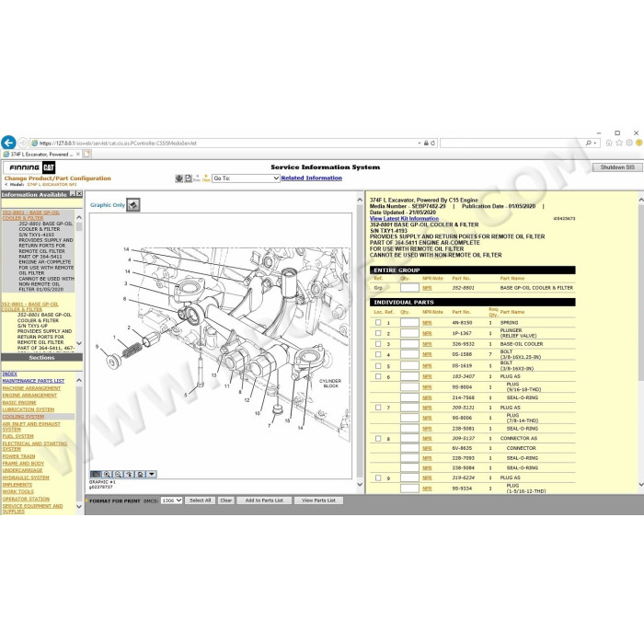Image resolution: width=644 pixels, height=644 pixels.
Task: Open the SMCS 1306 dropdown
Action: coord(171,500)
